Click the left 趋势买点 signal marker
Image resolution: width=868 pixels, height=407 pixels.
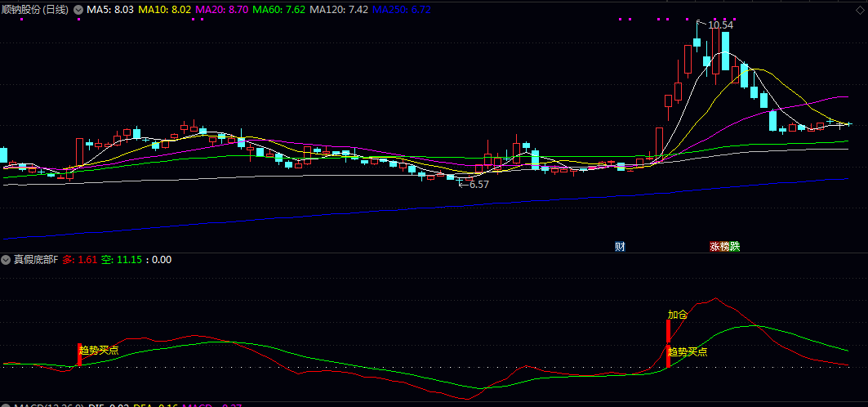click(x=98, y=350)
